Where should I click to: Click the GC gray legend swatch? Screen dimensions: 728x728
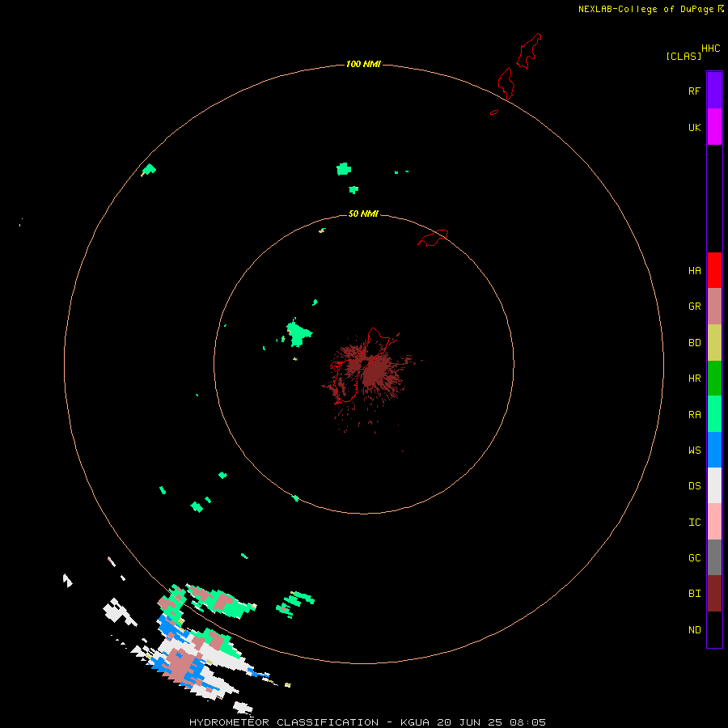714,557
